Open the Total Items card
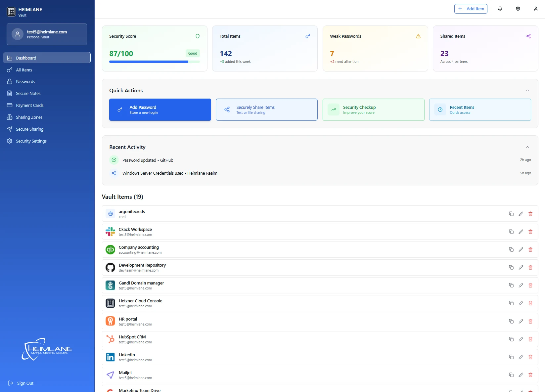 click(x=265, y=48)
